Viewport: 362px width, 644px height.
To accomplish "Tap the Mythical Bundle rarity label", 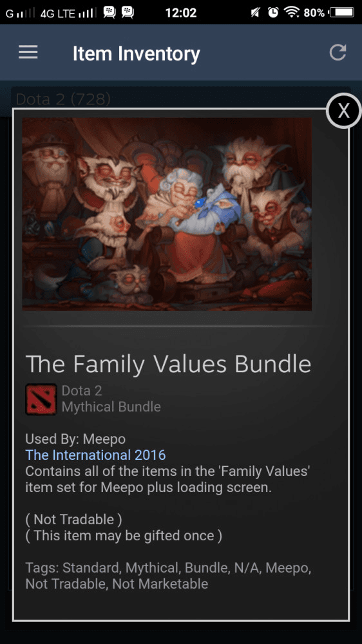I will point(111,407).
